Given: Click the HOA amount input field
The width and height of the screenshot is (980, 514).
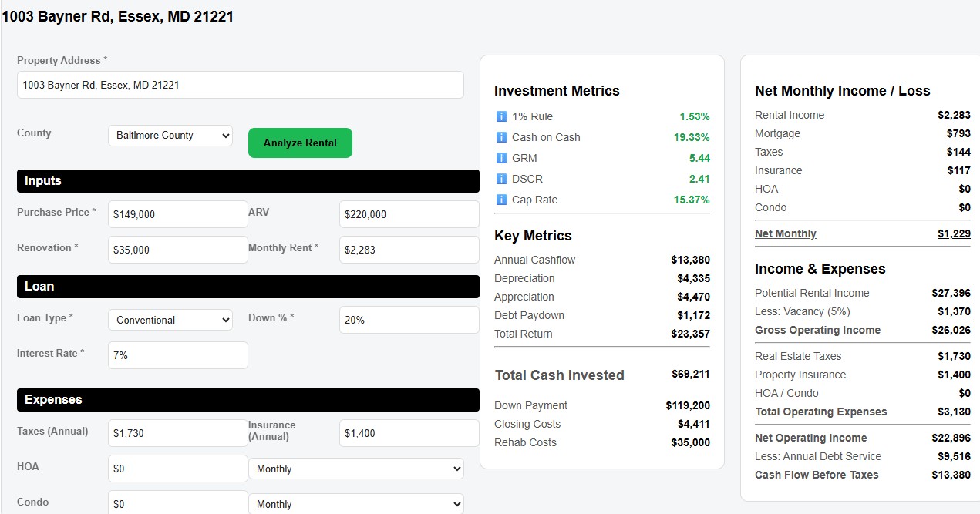Looking at the screenshot, I should [178, 469].
